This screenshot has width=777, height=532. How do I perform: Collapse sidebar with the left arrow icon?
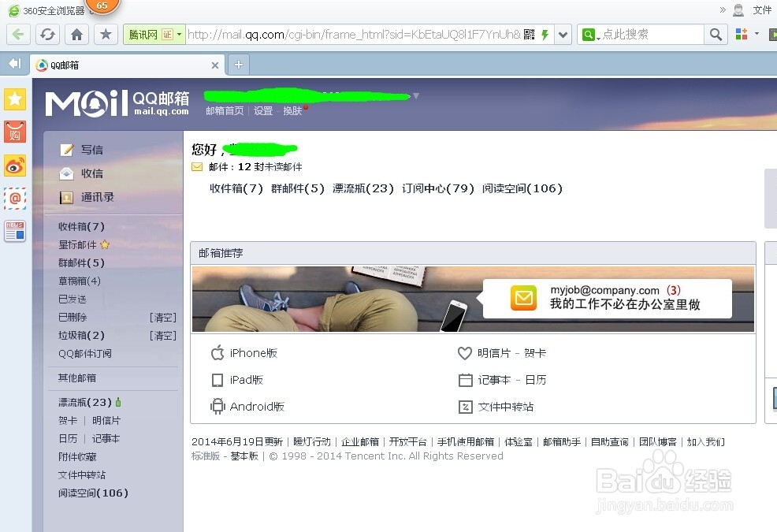pyautogui.click(x=15, y=64)
